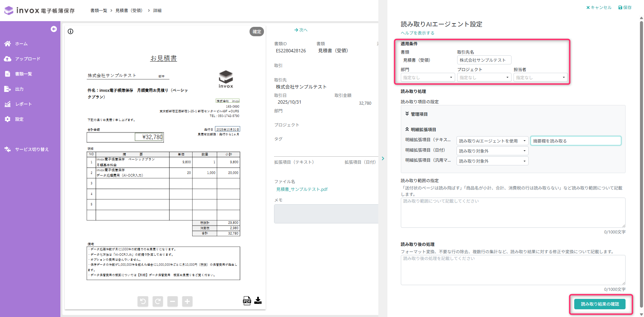644x317 pixels.
Task: Zoom out the document preview
Action: [172, 301]
